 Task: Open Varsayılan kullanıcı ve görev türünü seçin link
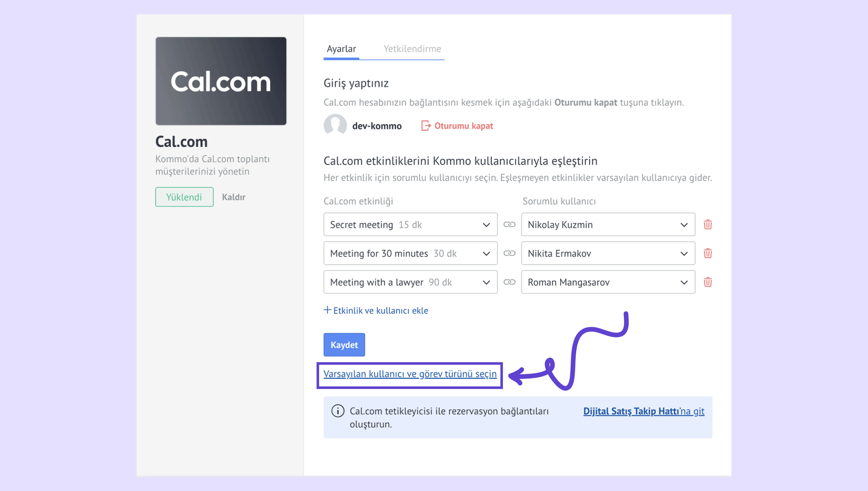(x=410, y=374)
